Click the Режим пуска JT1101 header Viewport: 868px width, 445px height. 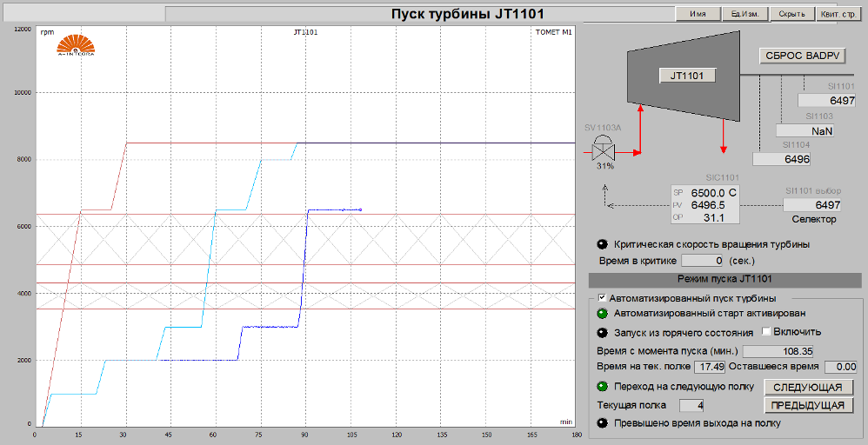pos(724,279)
